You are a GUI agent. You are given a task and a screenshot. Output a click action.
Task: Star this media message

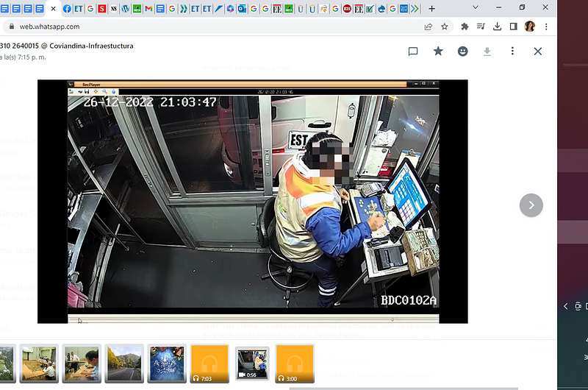[438, 51]
